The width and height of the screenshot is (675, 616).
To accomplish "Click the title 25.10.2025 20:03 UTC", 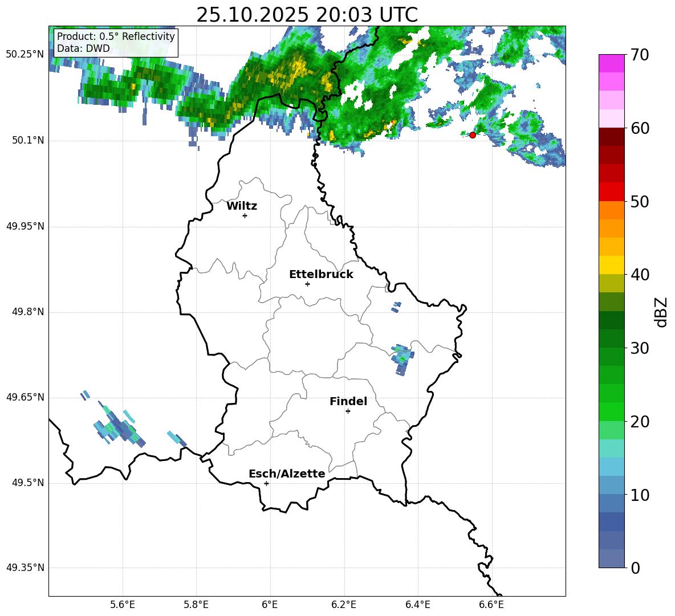I will tap(307, 15).
